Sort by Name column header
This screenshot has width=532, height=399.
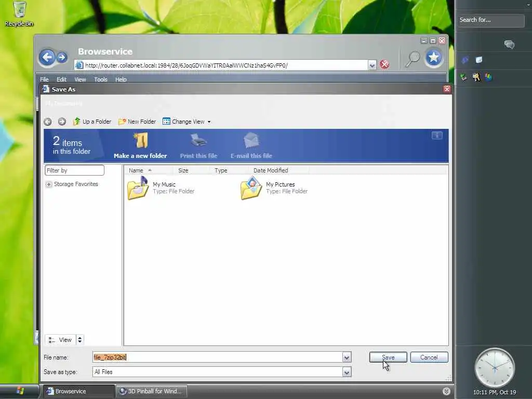coord(148,170)
